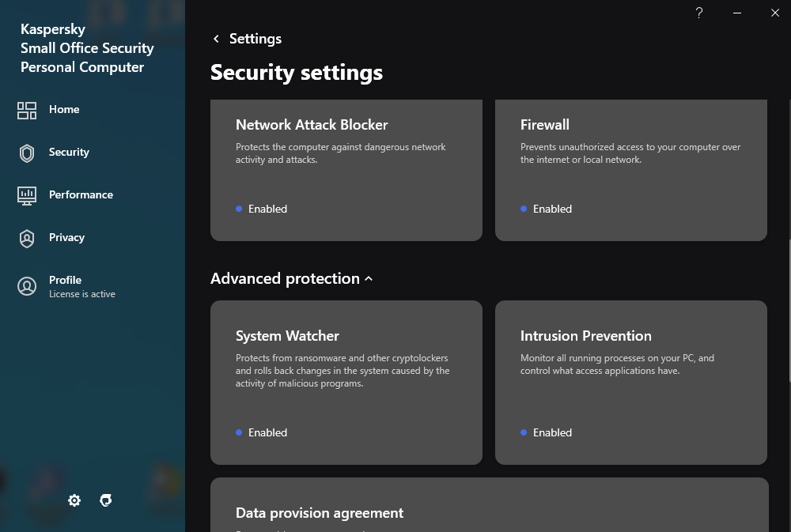Click the help question mark icon
This screenshot has width=791, height=532.
click(698, 13)
